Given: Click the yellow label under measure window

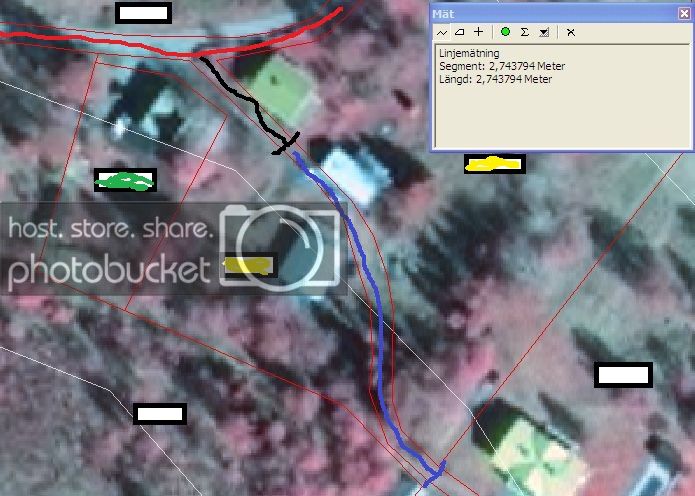Looking at the screenshot, I should pyautogui.click(x=495, y=164).
